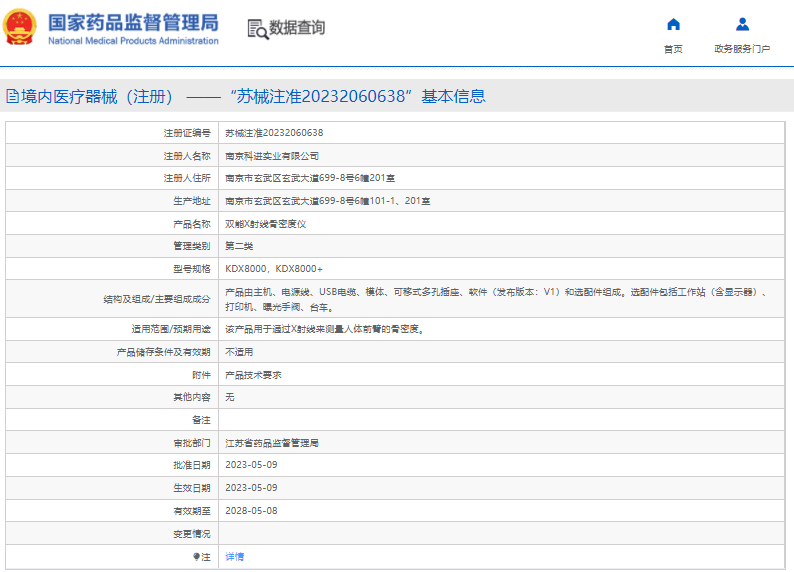Select product name 双能X射线骨密度仪
The image size is (794, 572).
coord(266,224)
